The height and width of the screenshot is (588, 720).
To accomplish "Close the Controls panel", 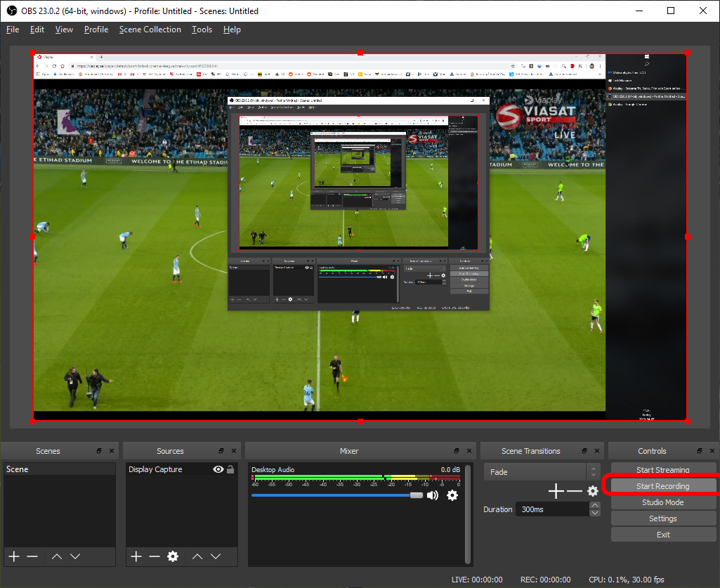I will pos(712,450).
